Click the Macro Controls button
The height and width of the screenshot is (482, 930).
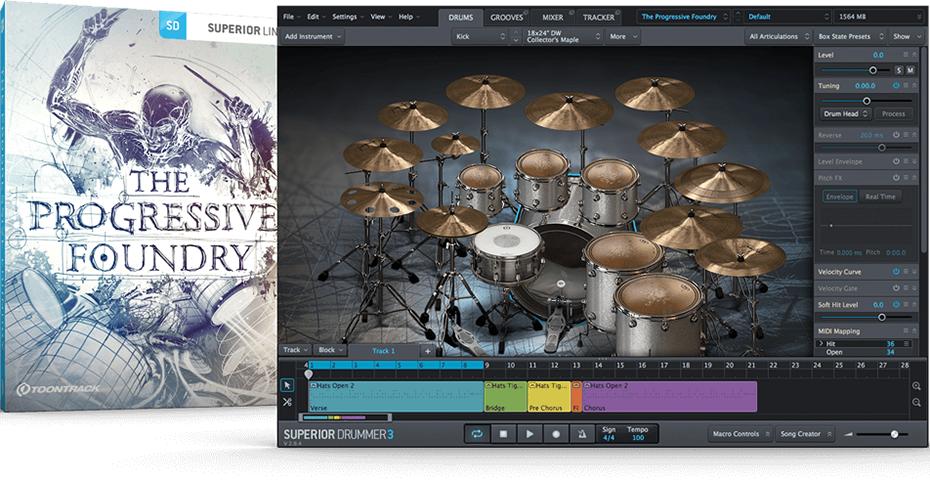tap(740, 434)
